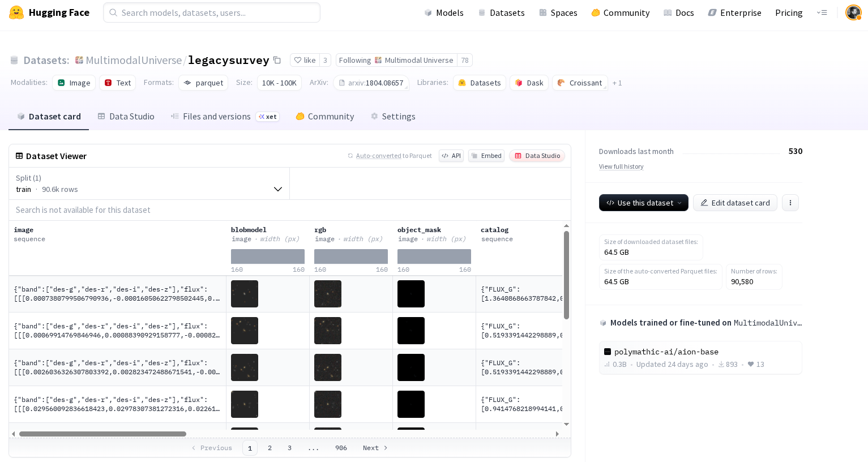Viewport: 868px width, 462px height.
Task: Open first row blobmodel thumbnail
Action: [x=245, y=294]
